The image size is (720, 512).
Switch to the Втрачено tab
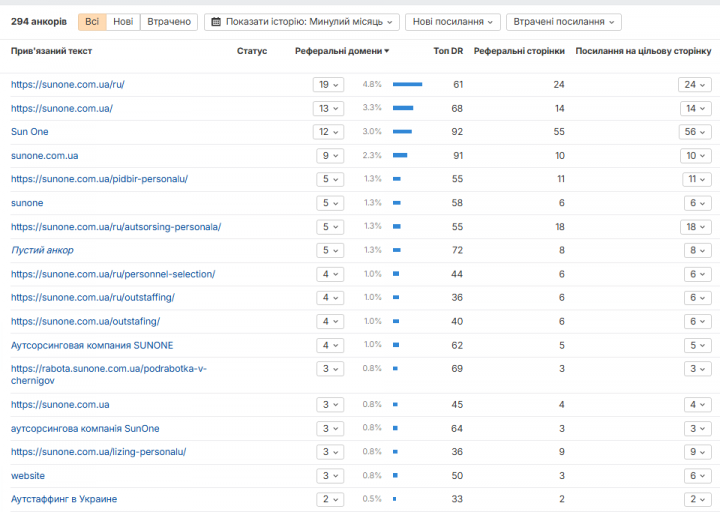[x=169, y=22]
